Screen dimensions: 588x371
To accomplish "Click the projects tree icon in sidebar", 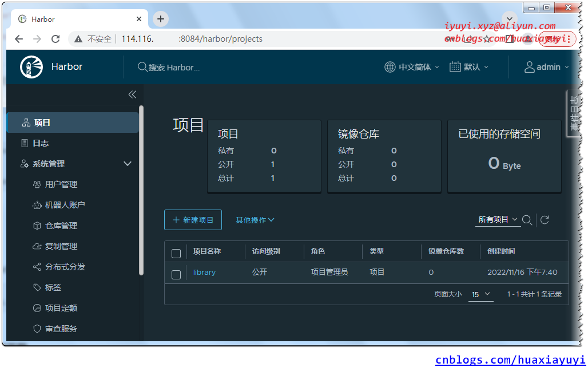I will coord(26,123).
